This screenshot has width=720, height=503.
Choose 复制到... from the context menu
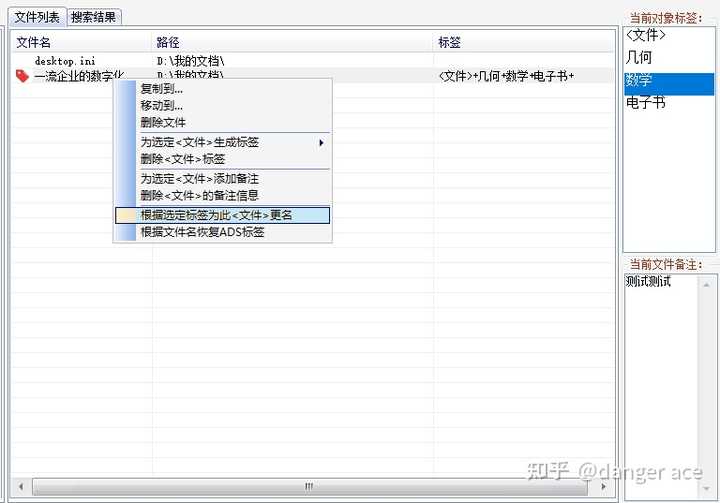162,89
